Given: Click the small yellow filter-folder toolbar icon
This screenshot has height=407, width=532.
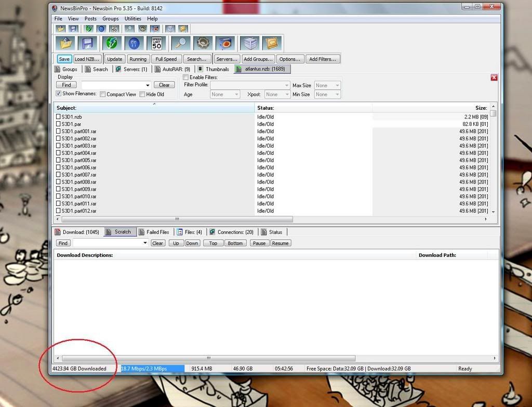Looking at the screenshot, I should click(183, 29).
